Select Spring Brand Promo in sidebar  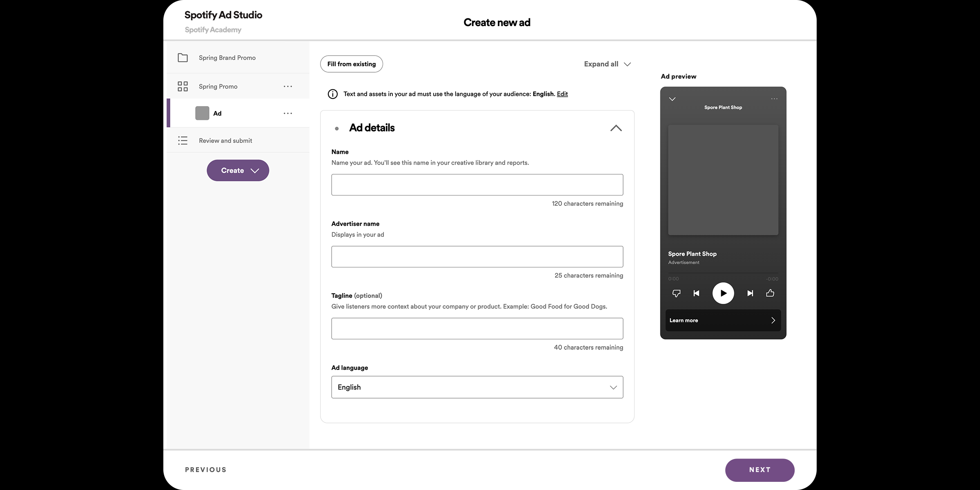(227, 58)
